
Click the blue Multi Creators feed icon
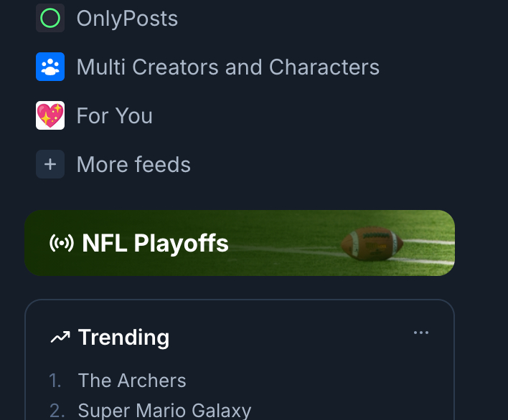50,67
